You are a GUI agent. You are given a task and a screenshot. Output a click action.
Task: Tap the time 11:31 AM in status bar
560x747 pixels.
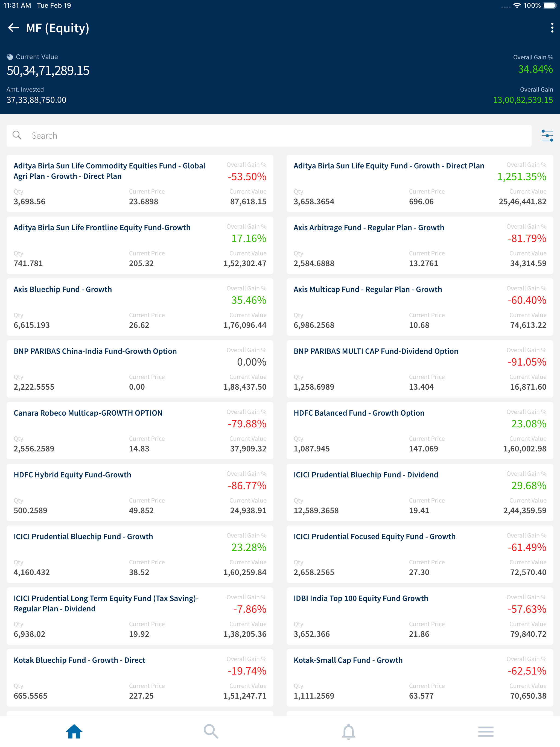pyautogui.click(x=17, y=5)
